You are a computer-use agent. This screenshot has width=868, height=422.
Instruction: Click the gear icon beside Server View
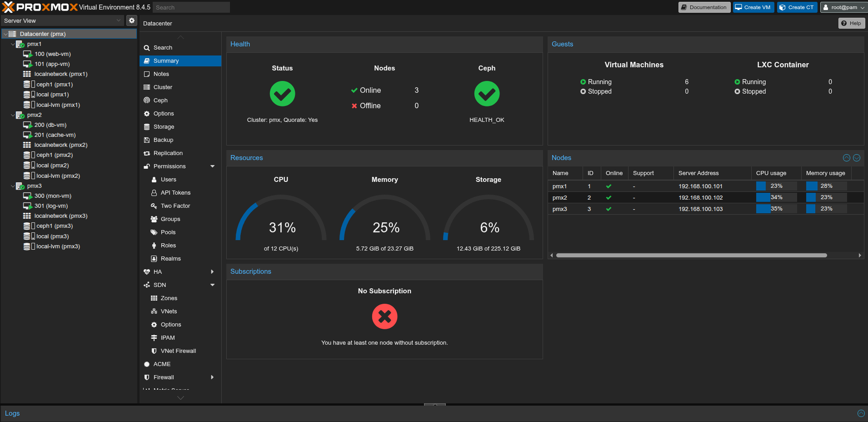click(132, 20)
